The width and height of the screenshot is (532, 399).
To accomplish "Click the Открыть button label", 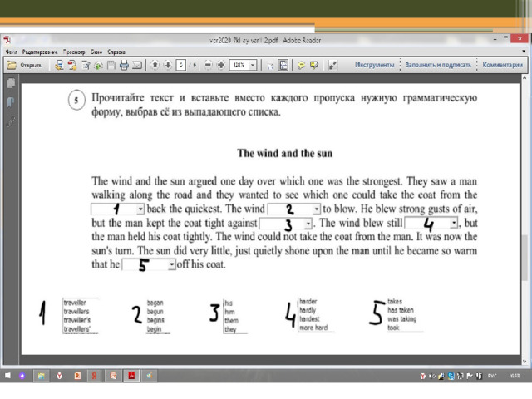I will (x=32, y=65).
